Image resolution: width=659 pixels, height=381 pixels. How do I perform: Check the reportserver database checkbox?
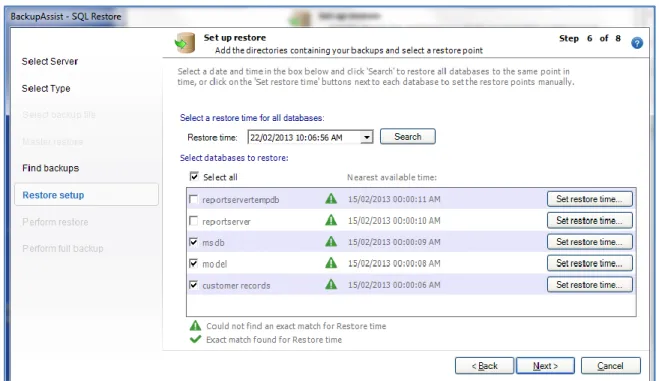click(x=193, y=221)
